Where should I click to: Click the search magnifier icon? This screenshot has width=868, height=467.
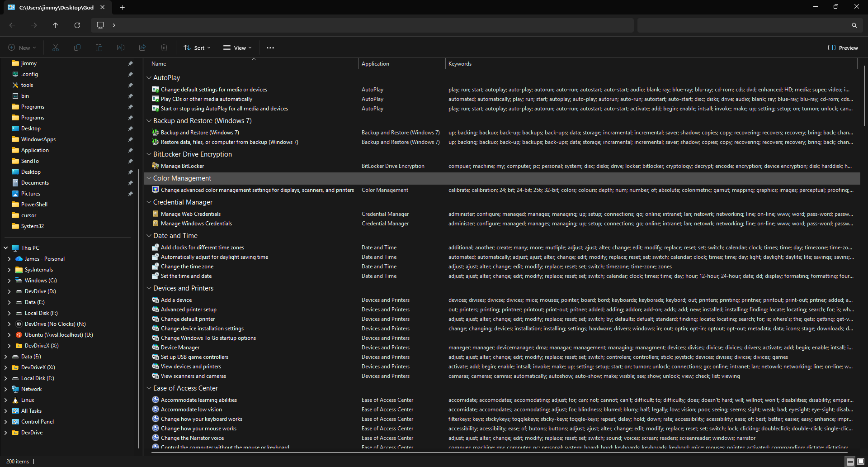coord(854,25)
